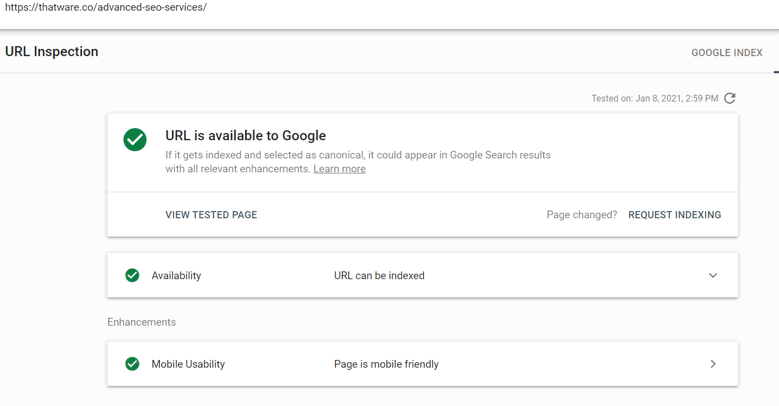
Task: Open Mobile Usability details via the right chevron
Action: [x=713, y=364]
